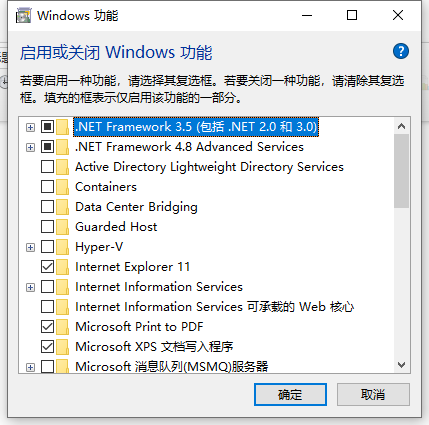The width and height of the screenshot is (429, 425).
Task: Click the folder icon beside Data Center Bridging
Action: pos(62,207)
